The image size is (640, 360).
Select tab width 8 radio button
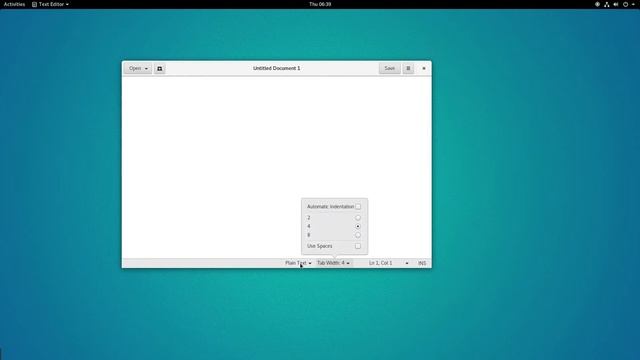358,235
